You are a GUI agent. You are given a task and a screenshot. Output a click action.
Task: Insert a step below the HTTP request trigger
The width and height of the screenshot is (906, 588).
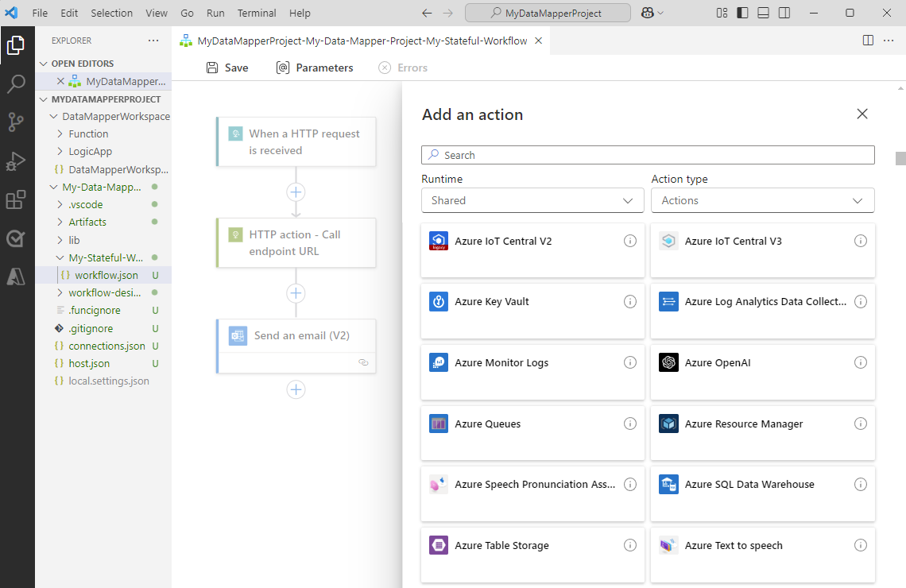(x=296, y=191)
